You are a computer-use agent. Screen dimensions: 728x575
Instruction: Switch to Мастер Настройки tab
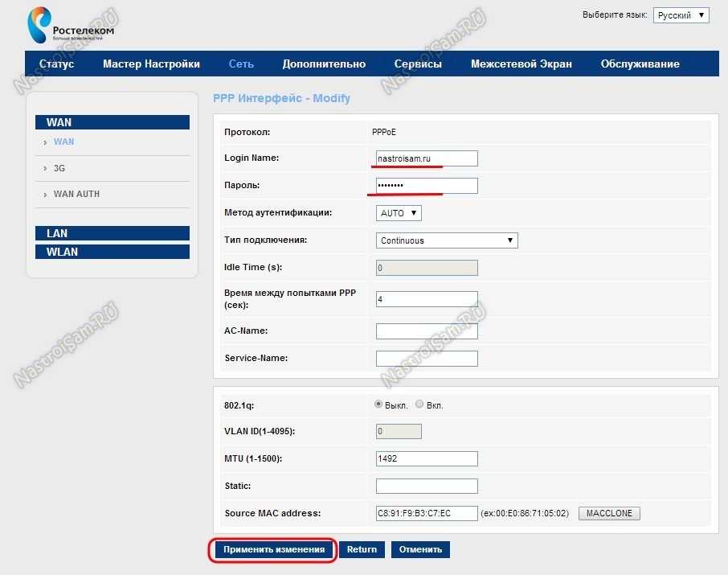[151, 64]
